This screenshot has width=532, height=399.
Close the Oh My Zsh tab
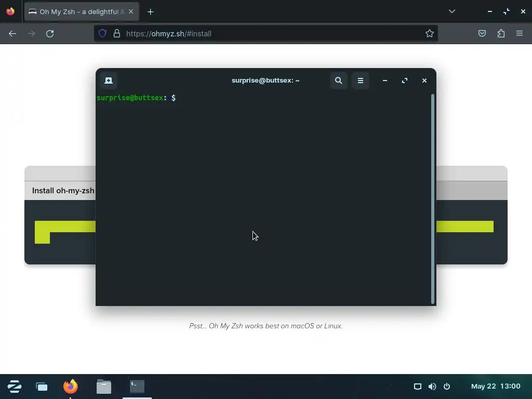pos(131,11)
